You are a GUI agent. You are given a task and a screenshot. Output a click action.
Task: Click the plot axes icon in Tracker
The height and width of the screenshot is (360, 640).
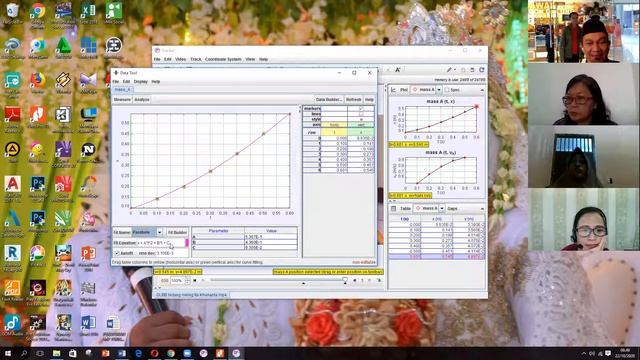pyautogui.click(x=393, y=90)
